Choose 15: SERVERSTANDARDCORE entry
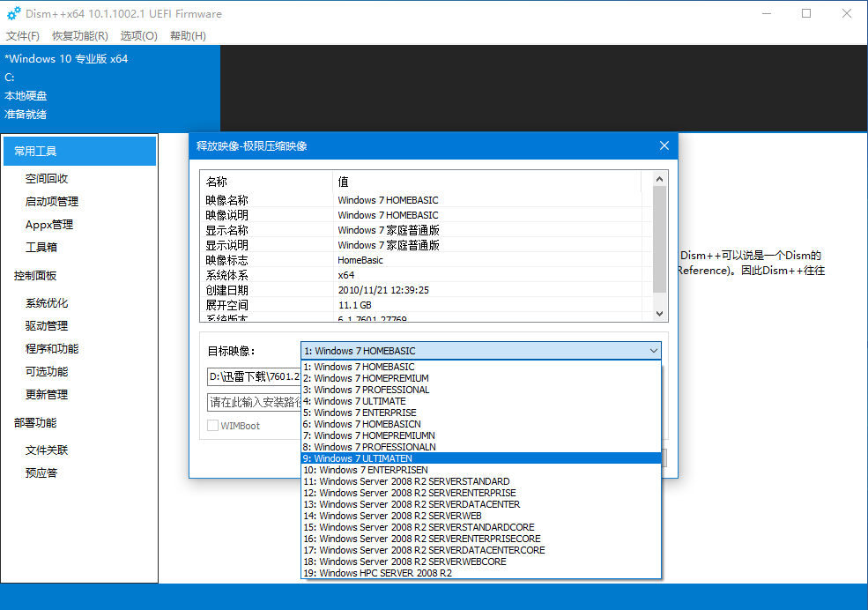Screen dimensions: 868x610 tap(481, 527)
